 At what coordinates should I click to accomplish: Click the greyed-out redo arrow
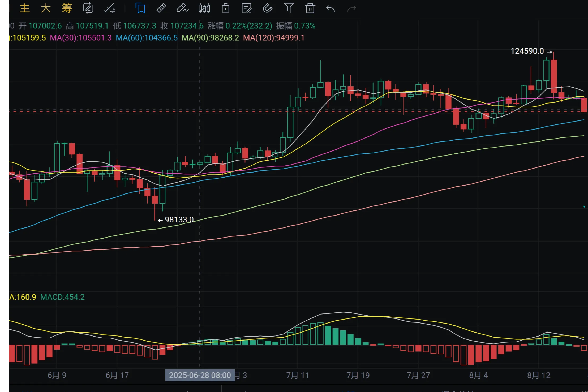click(x=351, y=9)
